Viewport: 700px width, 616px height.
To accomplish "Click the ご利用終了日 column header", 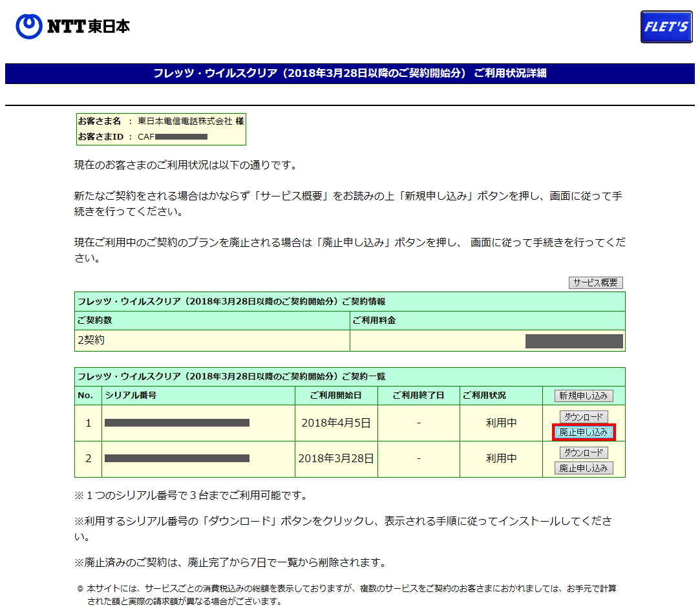I will [x=418, y=395].
